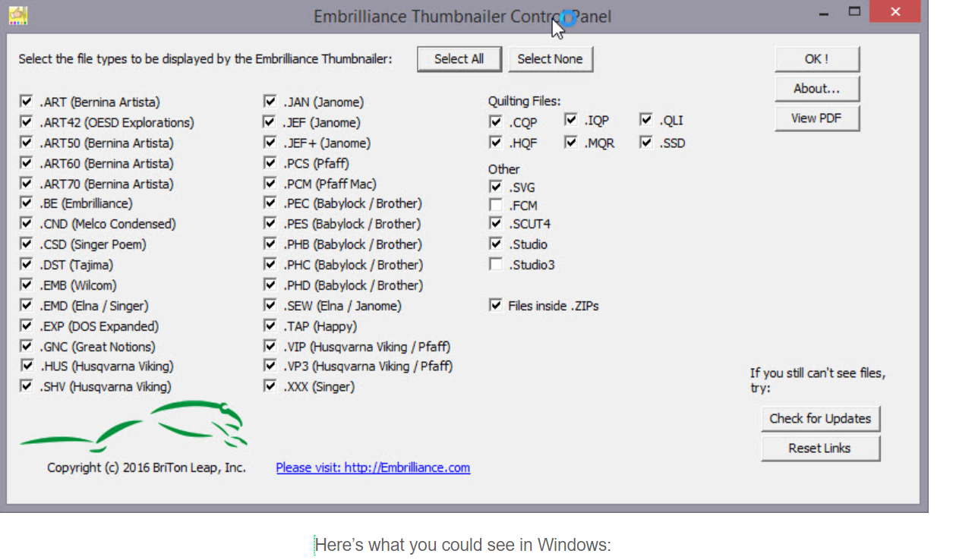Click the Embrilliance app icon in title bar

click(x=18, y=15)
